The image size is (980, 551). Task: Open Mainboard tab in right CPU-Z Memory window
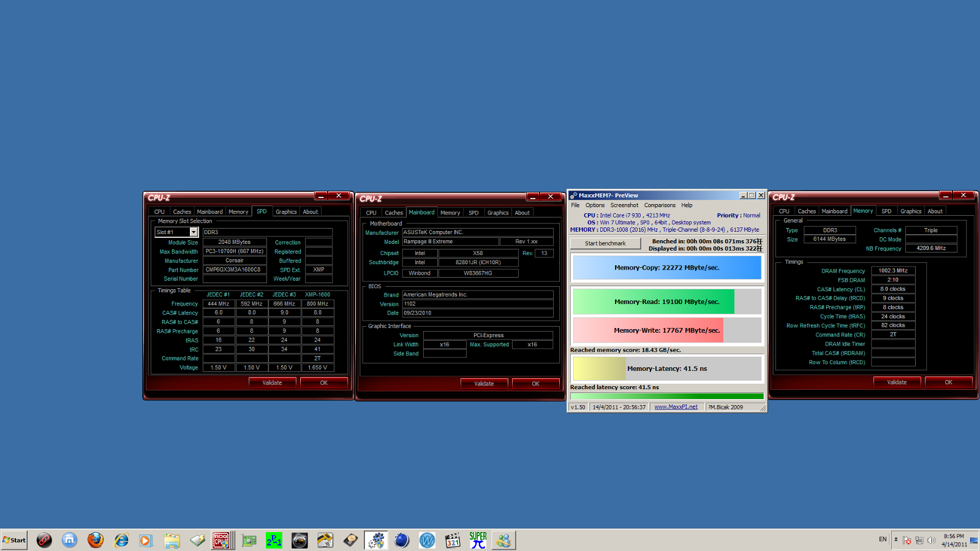pos(834,211)
